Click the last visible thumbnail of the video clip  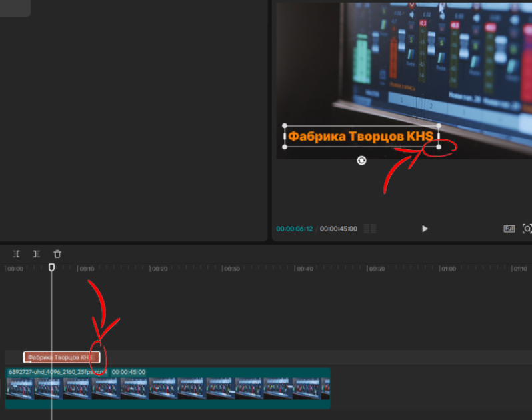coord(325,389)
